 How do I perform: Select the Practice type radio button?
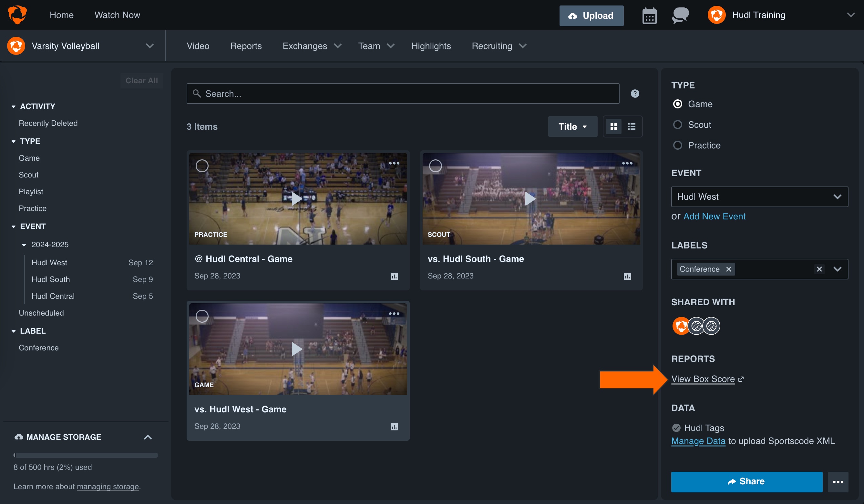pos(678,145)
